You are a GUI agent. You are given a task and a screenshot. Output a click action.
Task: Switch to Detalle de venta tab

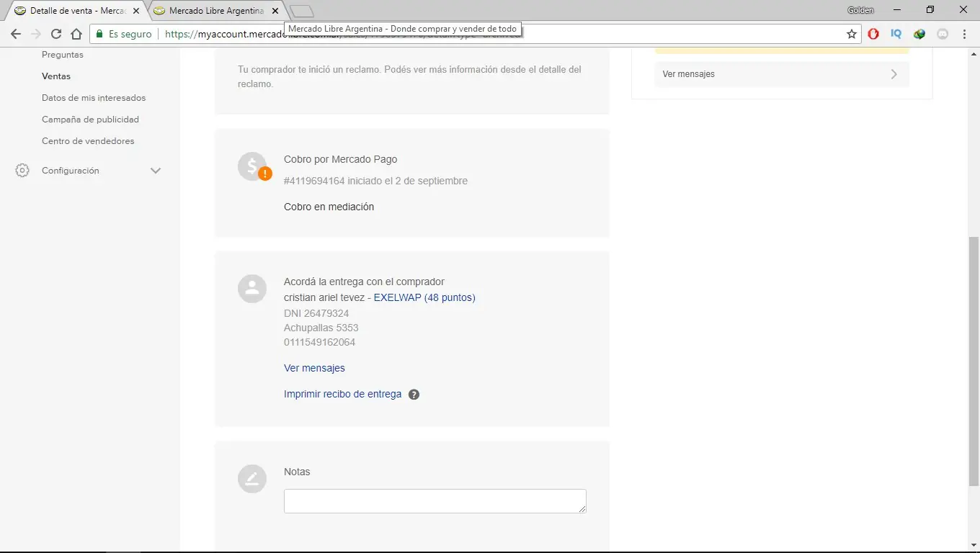77,11
